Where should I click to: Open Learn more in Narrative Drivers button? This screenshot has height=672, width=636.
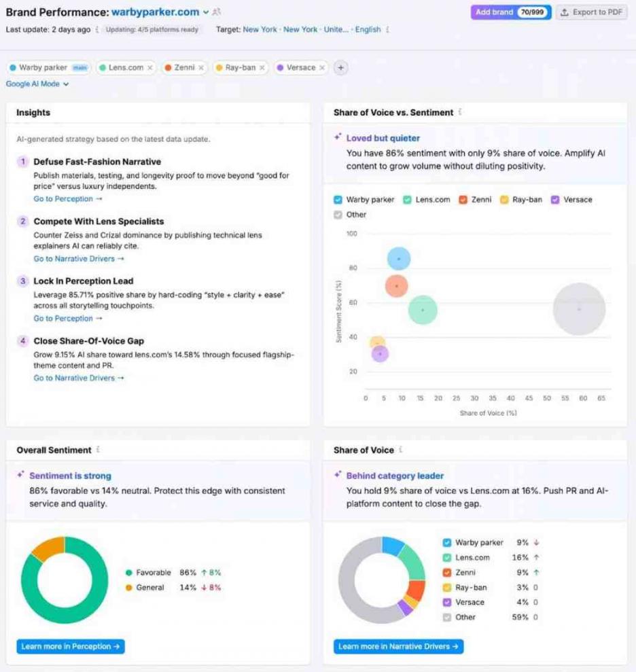tap(398, 646)
